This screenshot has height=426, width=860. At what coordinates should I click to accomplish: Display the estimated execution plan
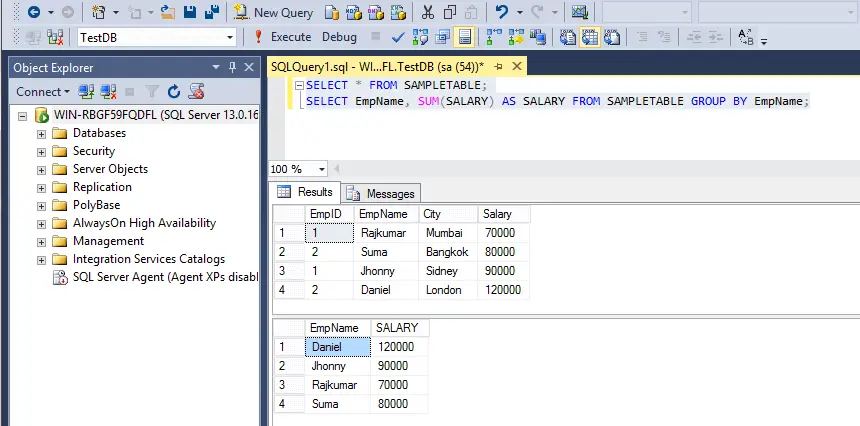point(420,37)
